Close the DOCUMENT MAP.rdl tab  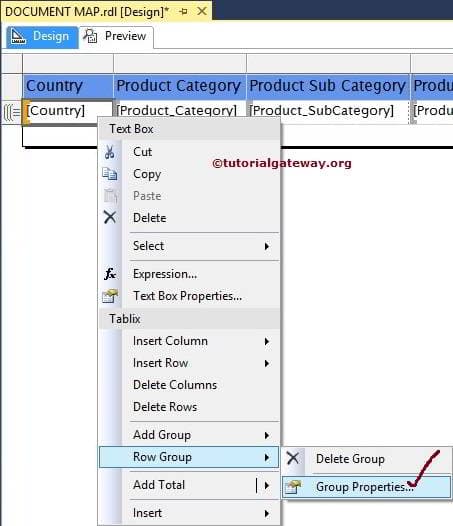pos(202,11)
